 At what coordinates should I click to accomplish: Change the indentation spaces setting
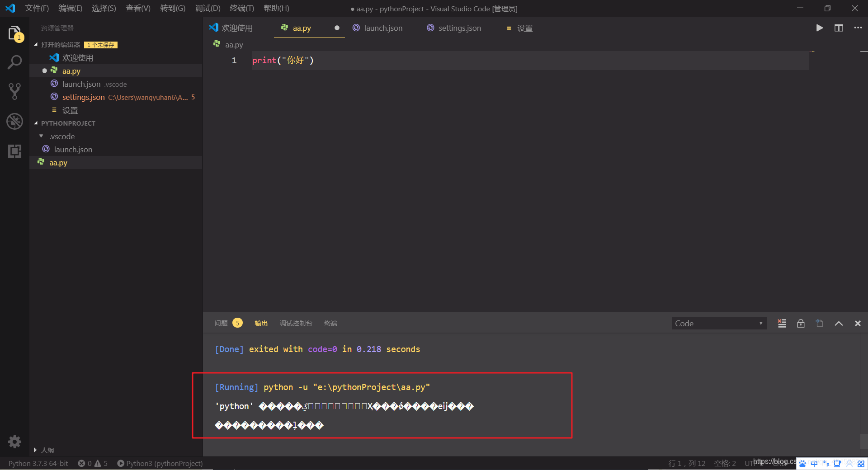click(x=725, y=464)
